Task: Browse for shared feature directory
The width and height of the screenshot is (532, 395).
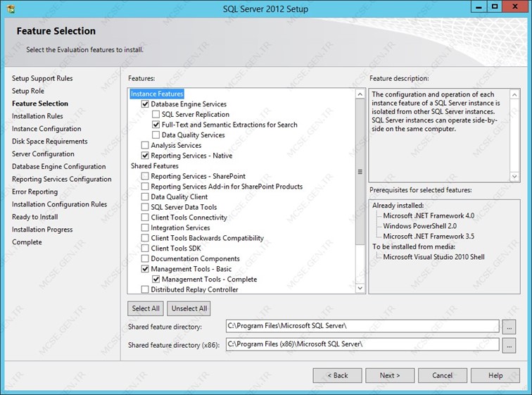Action: pos(509,327)
